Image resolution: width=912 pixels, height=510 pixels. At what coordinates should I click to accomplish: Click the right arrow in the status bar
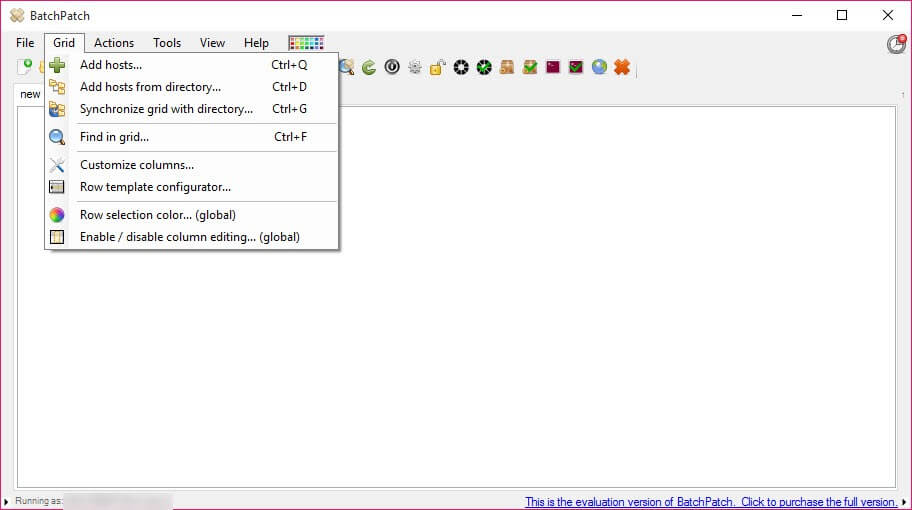(x=904, y=501)
